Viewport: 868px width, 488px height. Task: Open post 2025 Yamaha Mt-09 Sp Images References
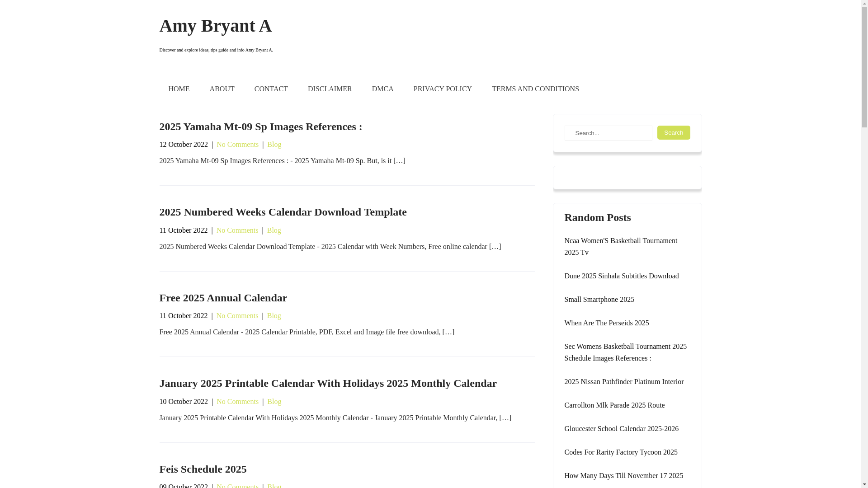[x=260, y=127]
